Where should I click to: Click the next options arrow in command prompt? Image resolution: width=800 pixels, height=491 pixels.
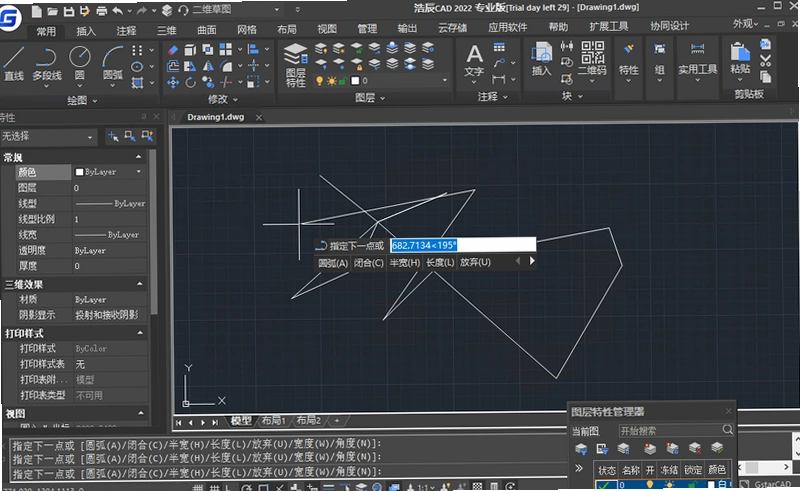click(x=532, y=261)
